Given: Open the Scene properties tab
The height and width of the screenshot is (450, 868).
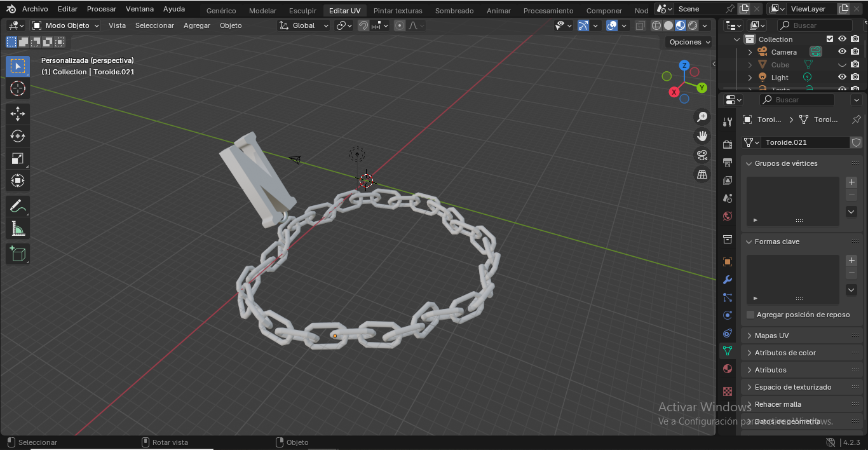Looking at the screenshot, I should [728, 198].
